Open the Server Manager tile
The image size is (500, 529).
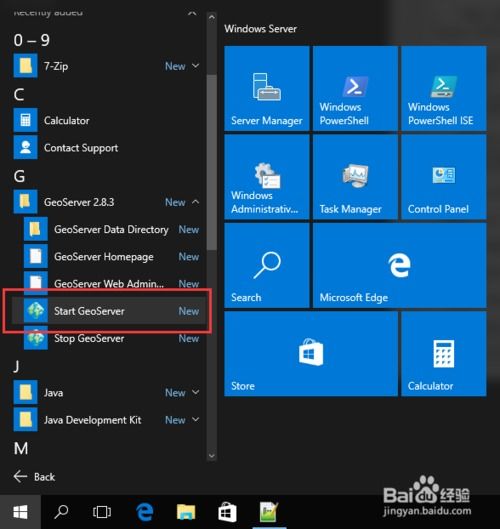tap(267, 88)
